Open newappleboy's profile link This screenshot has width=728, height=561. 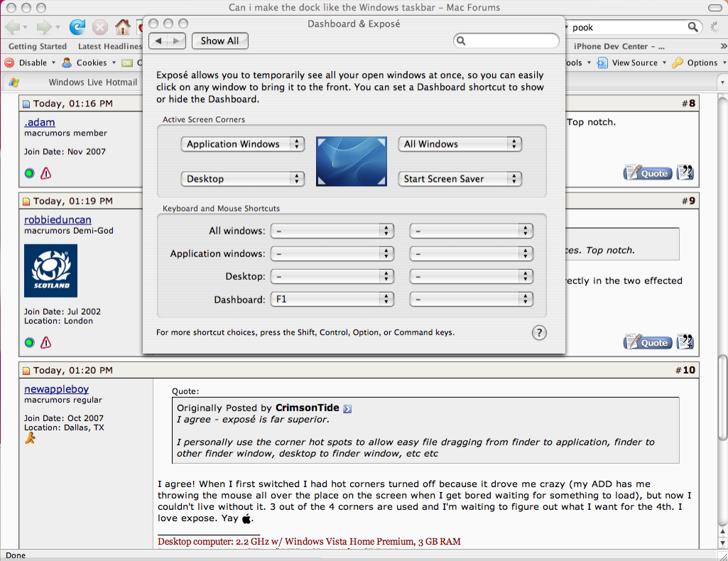tap(57, 389)
